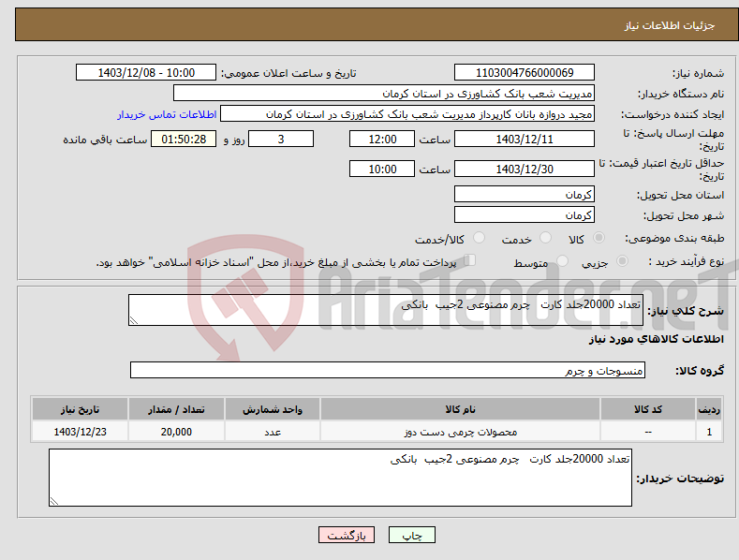
Task: Click the announcement date field 1403/12/08 - 10:00
Action: [146, 73]
